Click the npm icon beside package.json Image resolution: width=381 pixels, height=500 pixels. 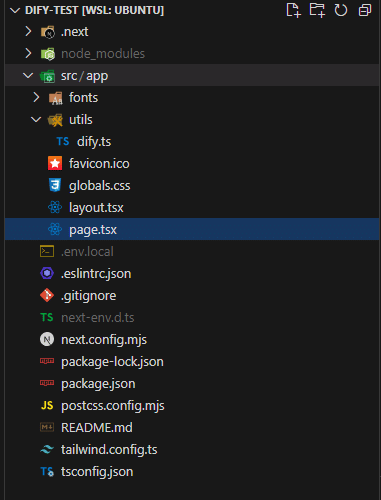pyautogui.click(x=47, y=383)
